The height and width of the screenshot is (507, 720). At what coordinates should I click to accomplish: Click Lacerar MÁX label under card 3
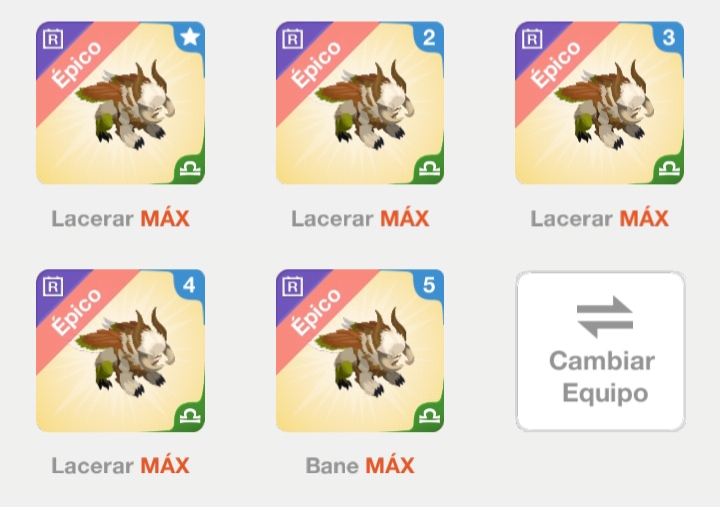click(x=600, y=219)
